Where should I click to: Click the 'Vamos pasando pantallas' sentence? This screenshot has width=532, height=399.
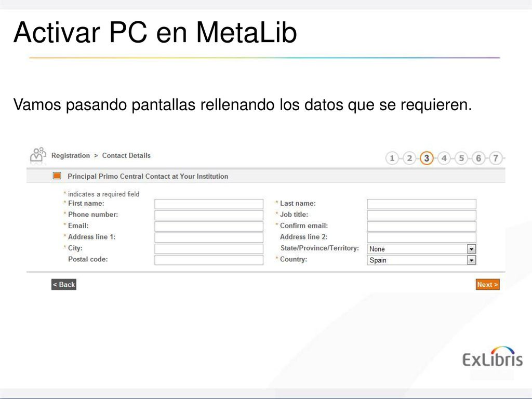(x=243, y=105)
